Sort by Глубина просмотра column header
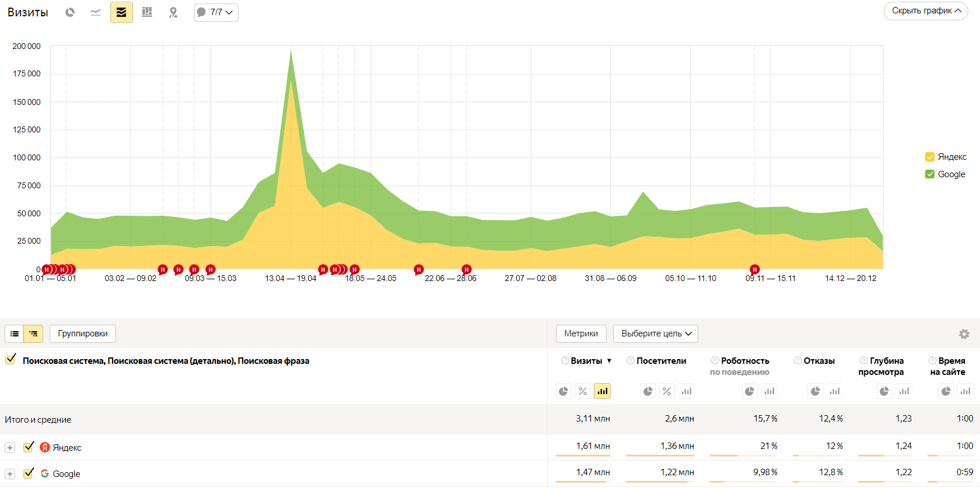The image size is (980, 488). pos(881,366)
